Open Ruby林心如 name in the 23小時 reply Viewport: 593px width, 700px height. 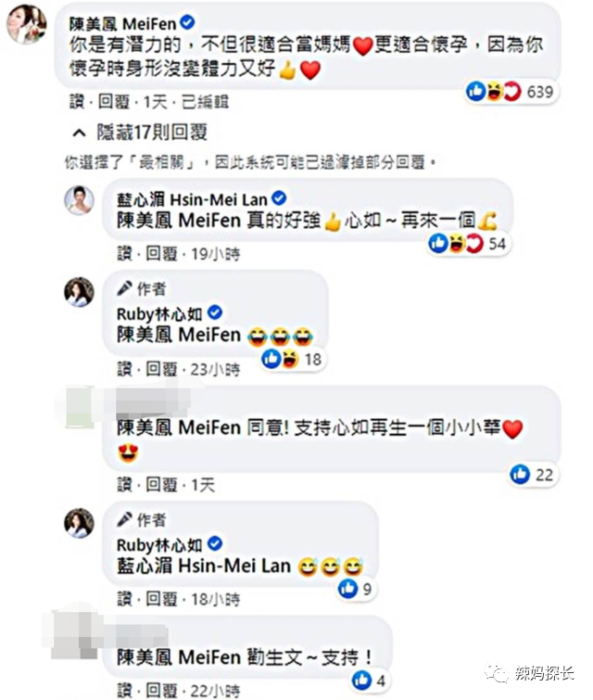159,313
